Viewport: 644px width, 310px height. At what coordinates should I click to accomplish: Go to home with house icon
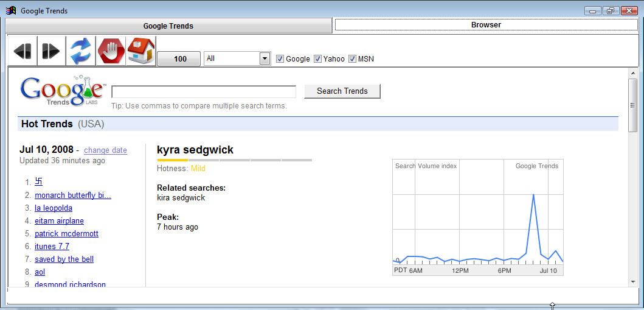pyautogui.click(x=141, y=51)
